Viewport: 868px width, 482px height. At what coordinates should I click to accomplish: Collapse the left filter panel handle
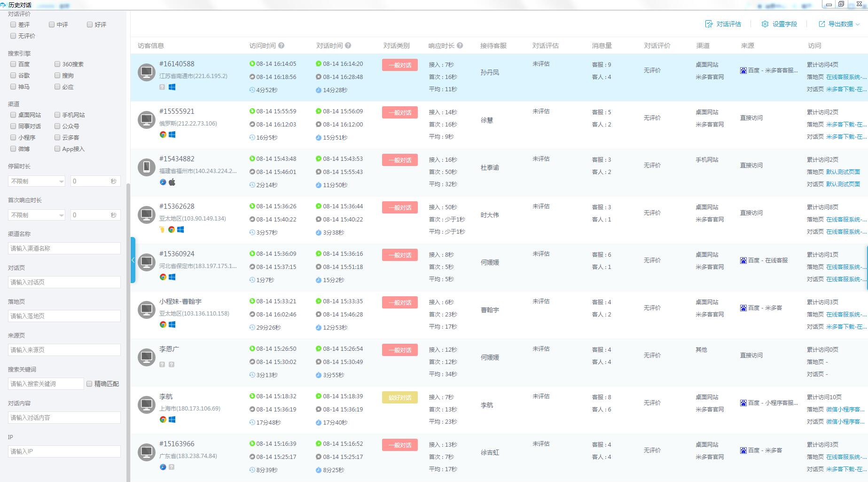133,260
